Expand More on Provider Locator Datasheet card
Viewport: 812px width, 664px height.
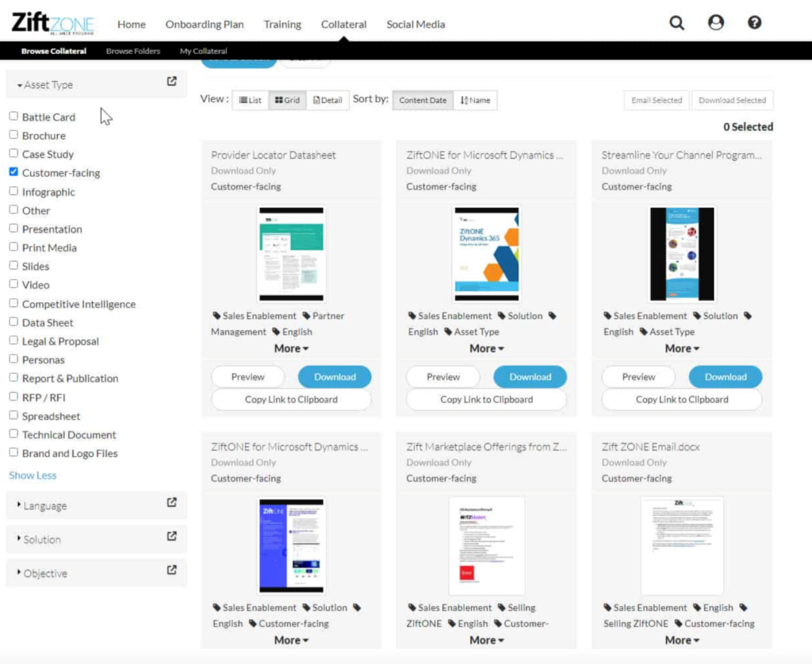[291, 348]
